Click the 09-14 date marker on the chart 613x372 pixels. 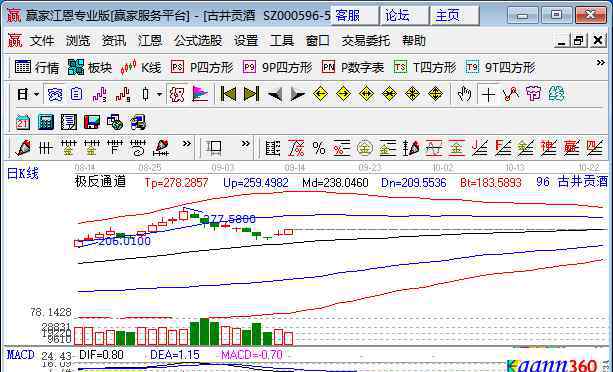click(295, 168)
